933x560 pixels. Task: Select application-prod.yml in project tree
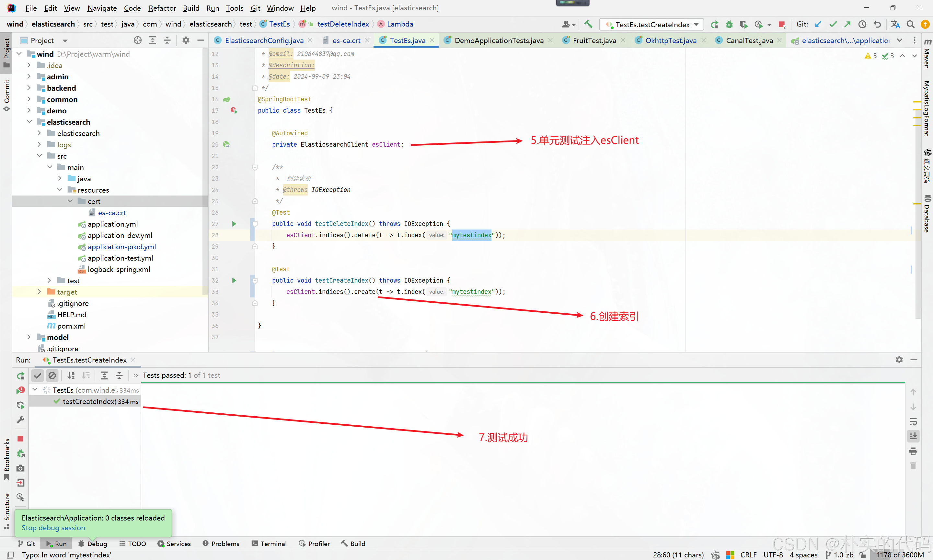(x=121, y=246)
